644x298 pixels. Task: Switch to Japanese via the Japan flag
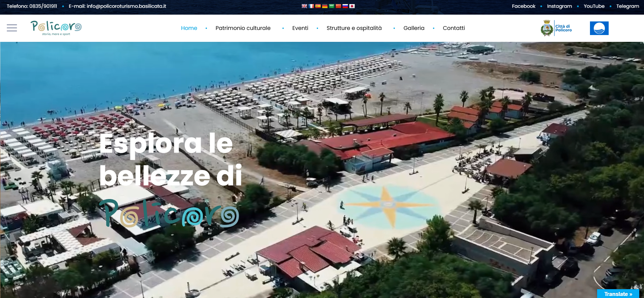coord(352,6)
